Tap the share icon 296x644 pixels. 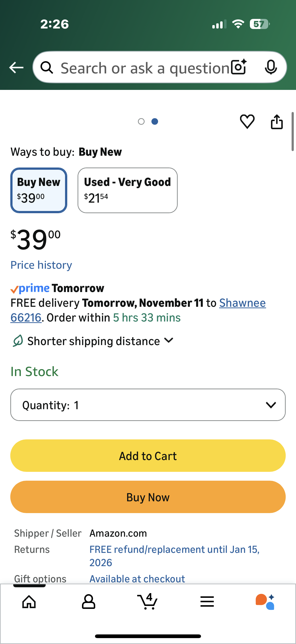277,122
